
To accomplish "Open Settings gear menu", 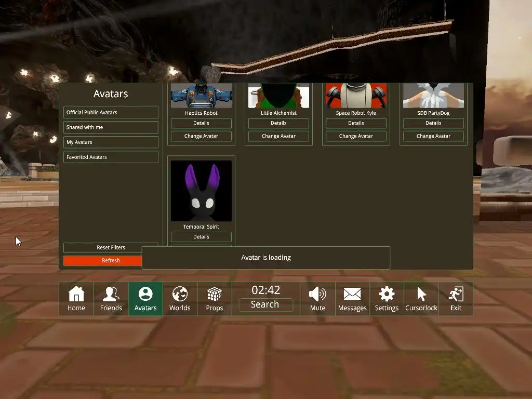I will click(387, 299).
